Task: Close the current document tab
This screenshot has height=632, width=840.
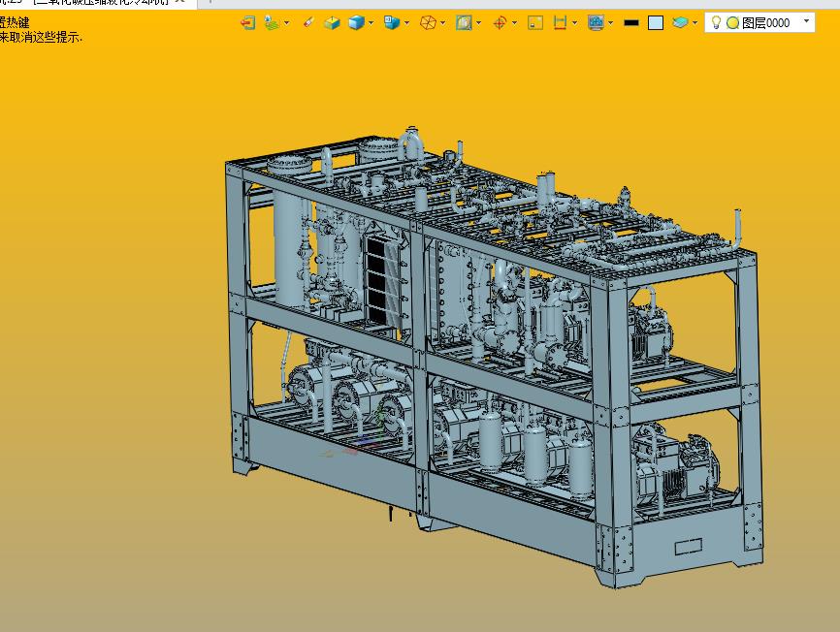Action: click(x=180, y=3)
